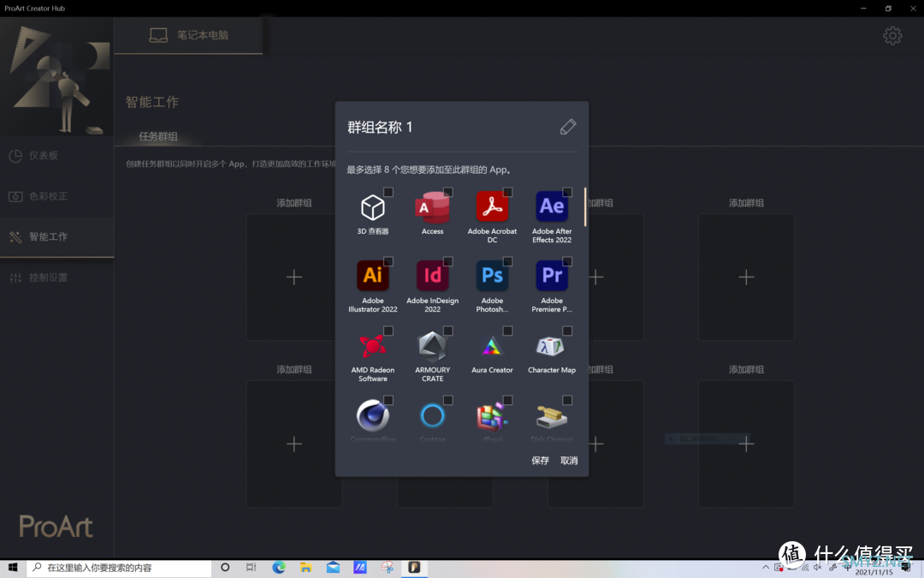Click 取消 to cancel the dialog
Screen dimensions: 924x578
click(569, 461)
